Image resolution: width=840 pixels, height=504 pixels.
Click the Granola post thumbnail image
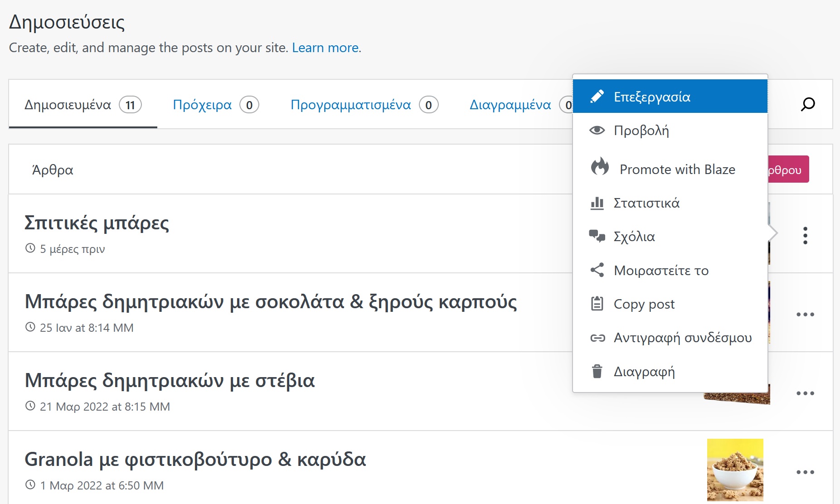[735, 470]
